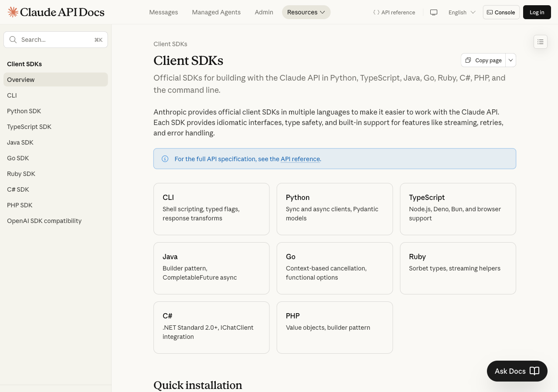The height and width of the screenshot is (392, 558).
Task: Open the Python card
Action: click(x=335, y=209)
